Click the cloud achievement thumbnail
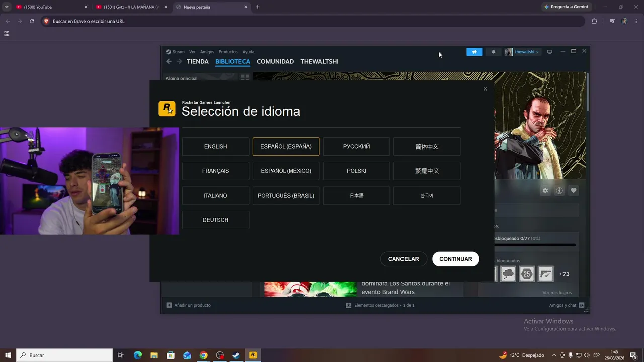The height and width of the screenshot is (362, 644). pos(508,274)
